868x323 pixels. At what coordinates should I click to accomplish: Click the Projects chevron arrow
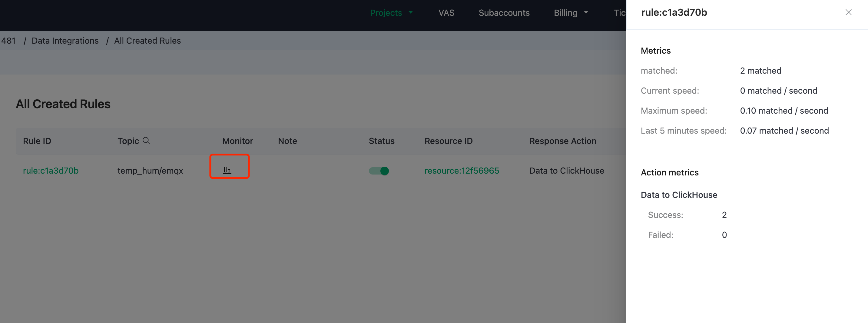(x=411, y=12)
